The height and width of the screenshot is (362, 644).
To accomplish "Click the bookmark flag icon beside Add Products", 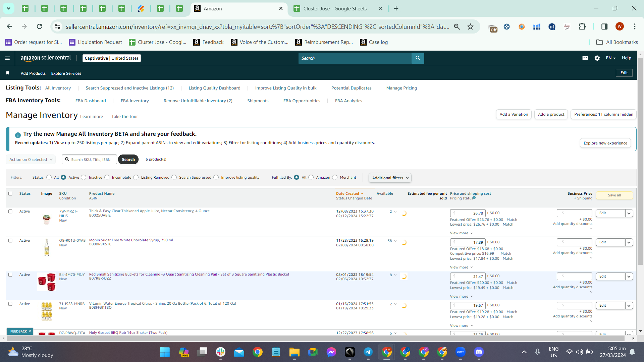I will (x=7, y=73).
